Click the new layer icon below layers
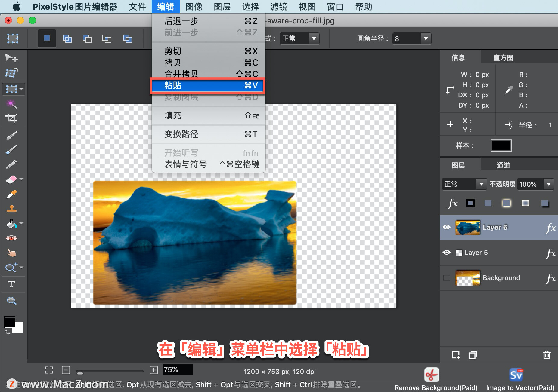The width and height of the screenshot is (558, 392). (456, 355)
